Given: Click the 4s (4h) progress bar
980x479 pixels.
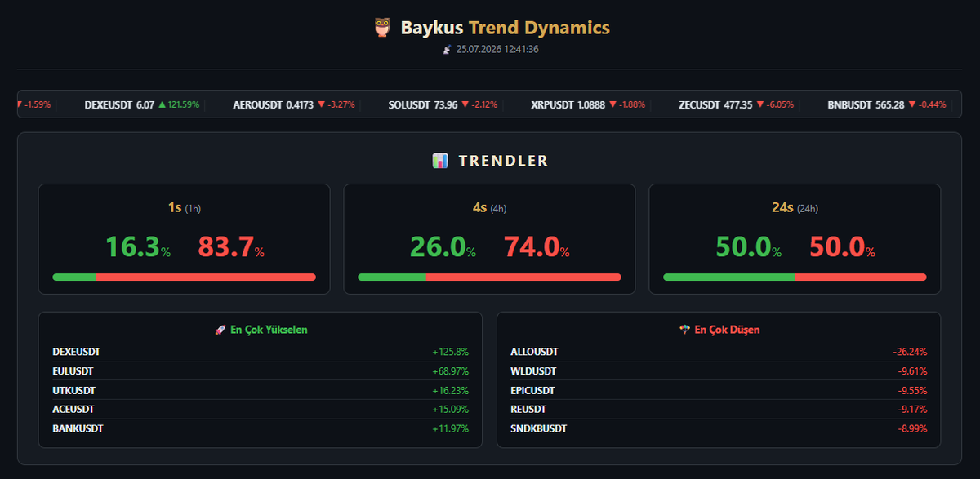Looking at the screenshot, I should [x=489, y=277].
